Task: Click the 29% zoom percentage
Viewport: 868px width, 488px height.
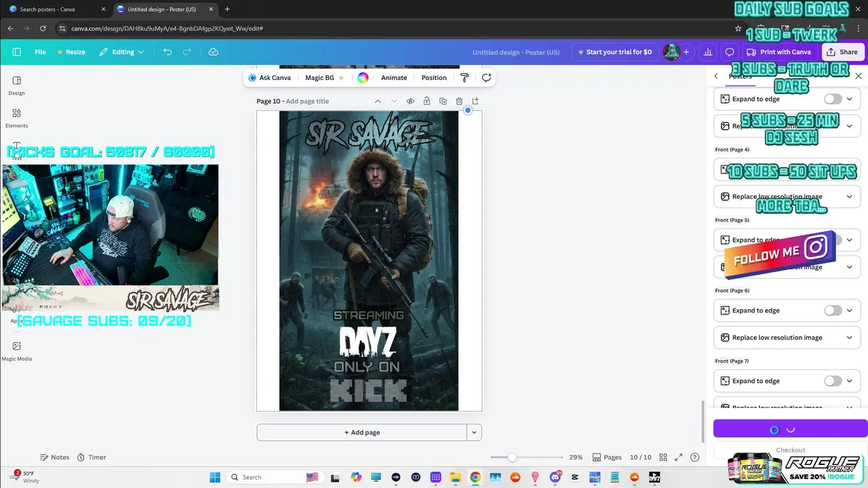Action: 576,457
